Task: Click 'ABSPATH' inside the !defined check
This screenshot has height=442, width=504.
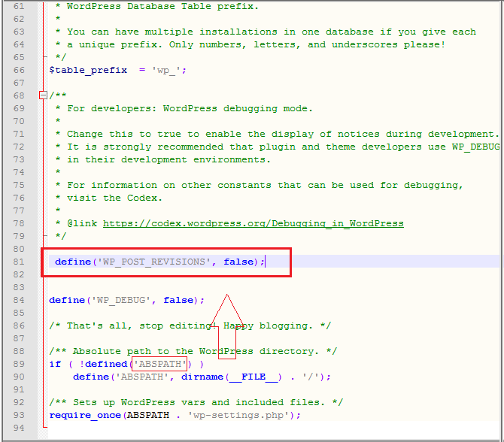Action: 159,364
